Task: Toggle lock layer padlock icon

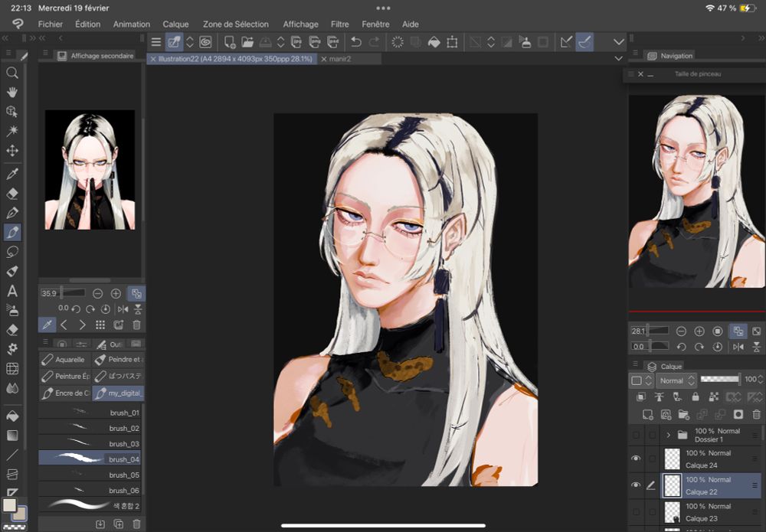Action: pos(696,397)
